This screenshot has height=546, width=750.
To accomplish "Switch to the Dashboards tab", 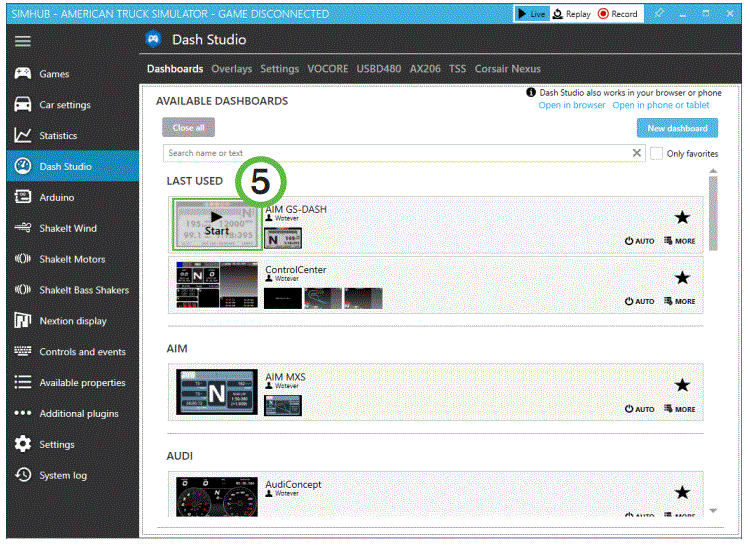I will (175, 69).
